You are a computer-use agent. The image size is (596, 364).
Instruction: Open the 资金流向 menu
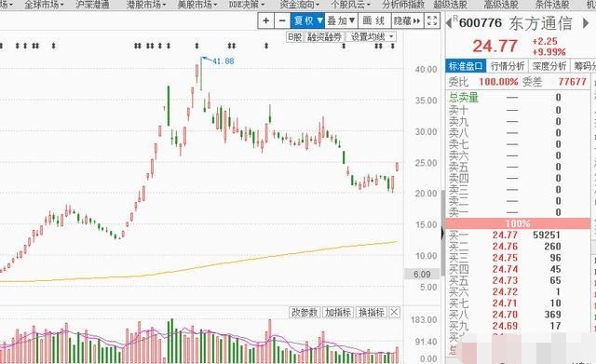tap(299, 5)
